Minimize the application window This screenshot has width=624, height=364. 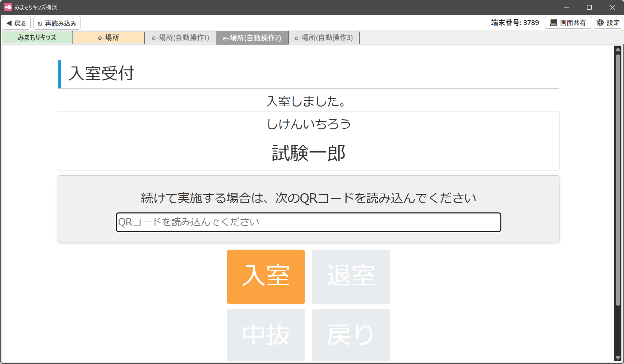(567, 7)
